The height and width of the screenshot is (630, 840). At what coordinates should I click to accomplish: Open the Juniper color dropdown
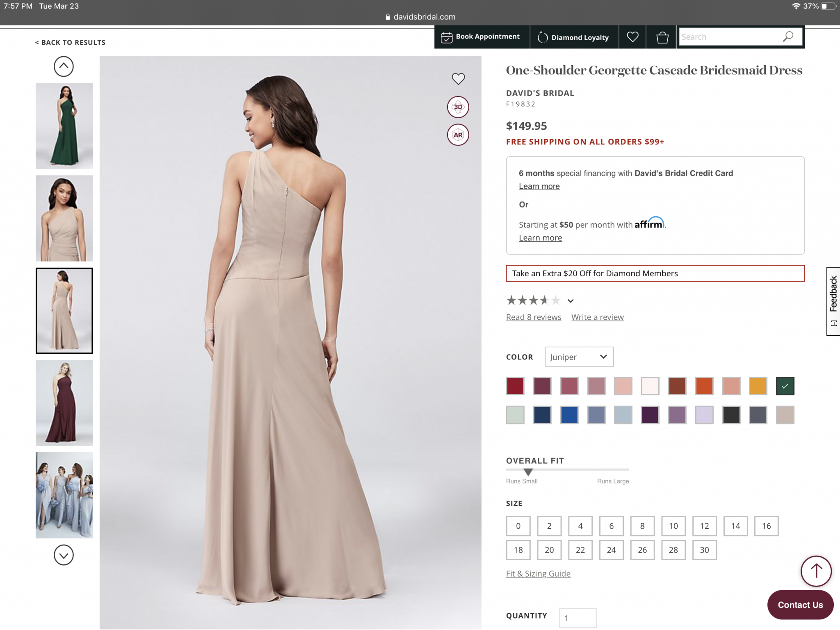coord(579,357)
